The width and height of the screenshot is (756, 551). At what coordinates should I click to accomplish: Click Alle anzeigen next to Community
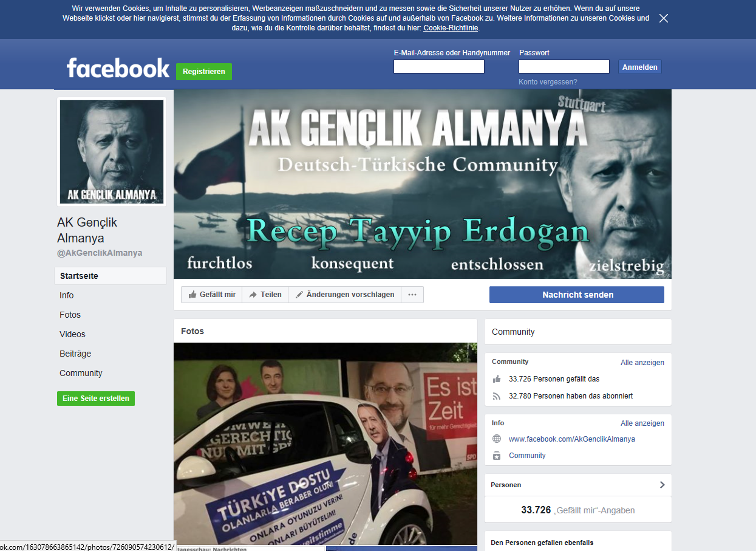642,363
